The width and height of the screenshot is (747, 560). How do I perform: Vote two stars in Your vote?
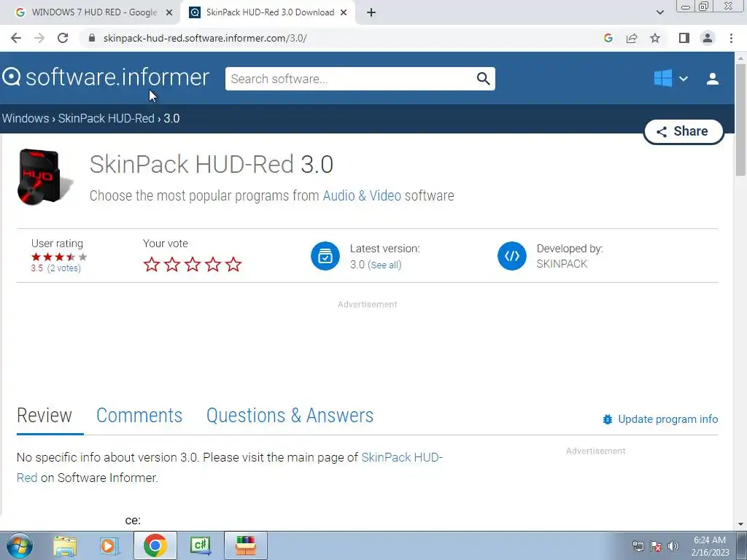(172, 264)
